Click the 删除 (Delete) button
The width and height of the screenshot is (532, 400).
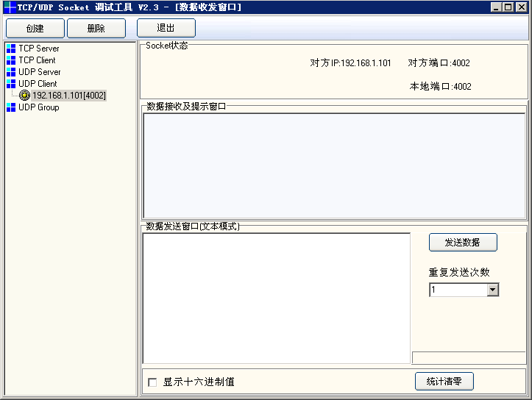coord(96,28)
